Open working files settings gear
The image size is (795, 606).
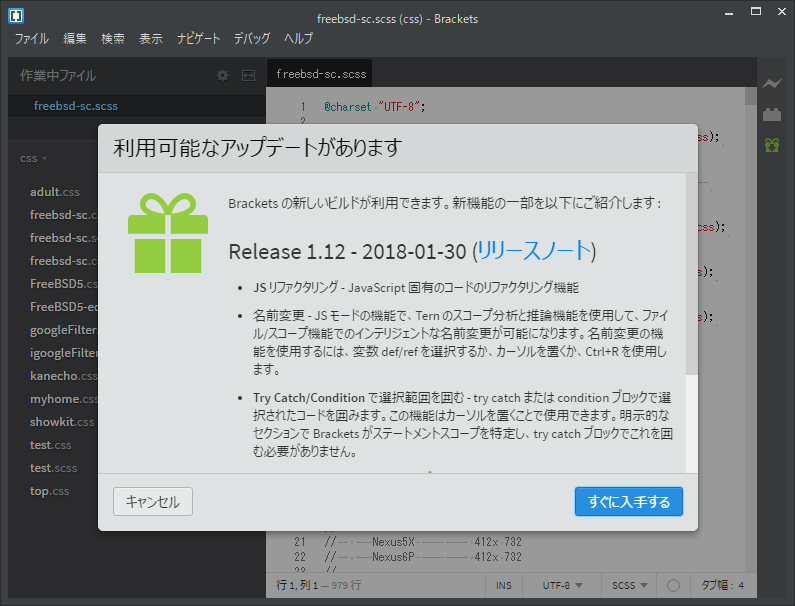tap(222, 76)
